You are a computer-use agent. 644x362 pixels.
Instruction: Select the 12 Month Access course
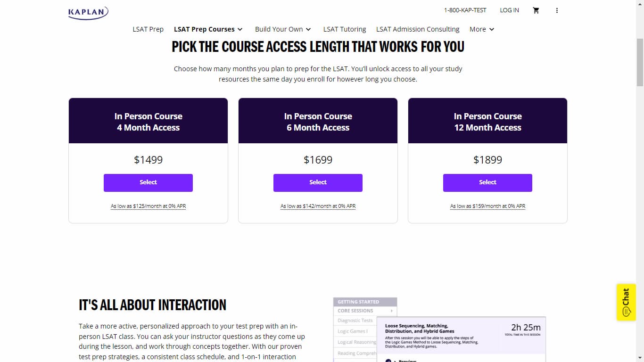click(487, 182)
